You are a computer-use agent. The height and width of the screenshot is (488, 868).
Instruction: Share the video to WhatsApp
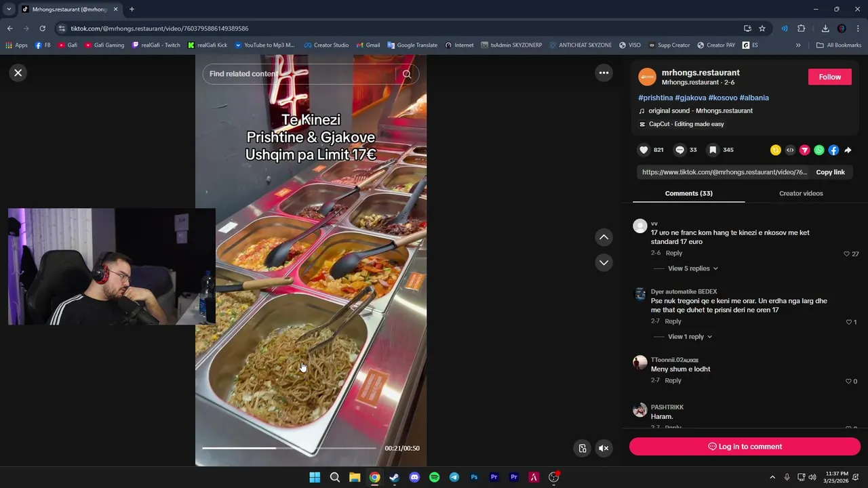(819, 150)
